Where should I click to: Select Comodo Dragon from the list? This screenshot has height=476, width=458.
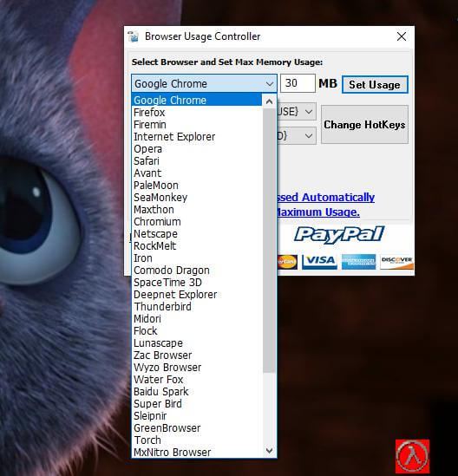point(197,271)
